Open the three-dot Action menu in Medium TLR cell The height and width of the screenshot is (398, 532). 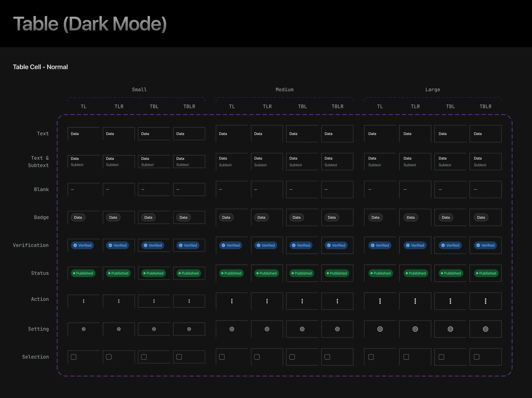pyautogui.click(x=267, y=301)
